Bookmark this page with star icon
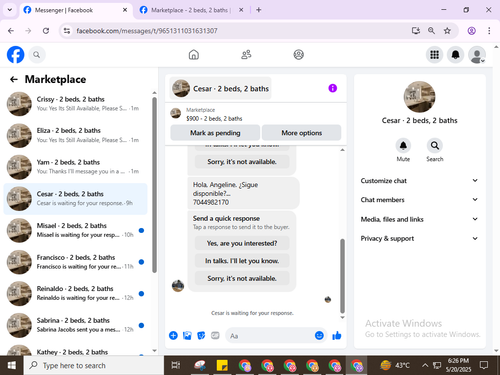This screenshot has height=375, width=500. point(447,31)
